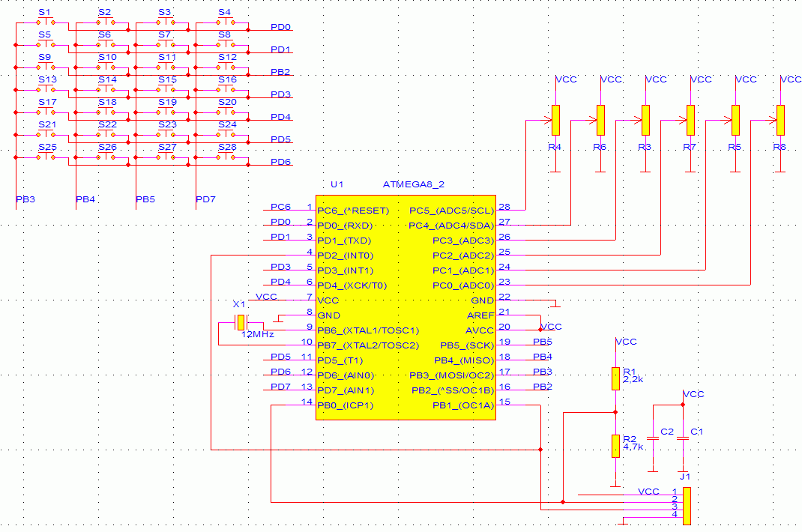
Task: Select the VCC label on J1 pin 1
Action: tap(648, 492)
